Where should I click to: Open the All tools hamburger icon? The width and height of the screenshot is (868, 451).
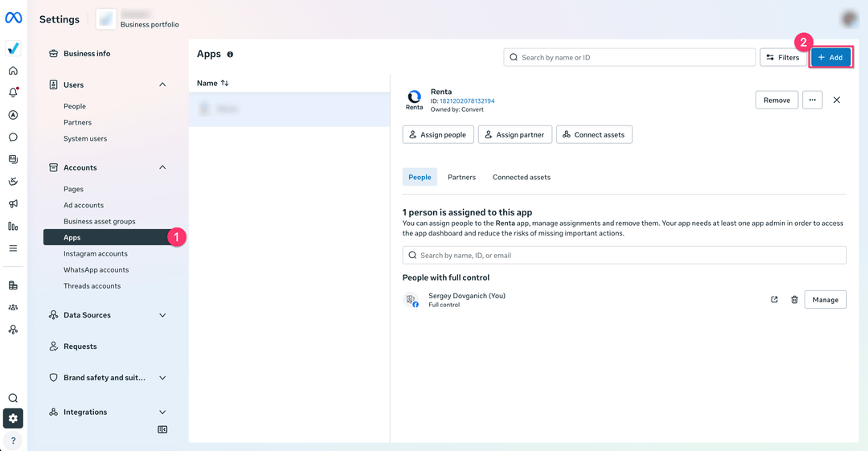point(14,248)
